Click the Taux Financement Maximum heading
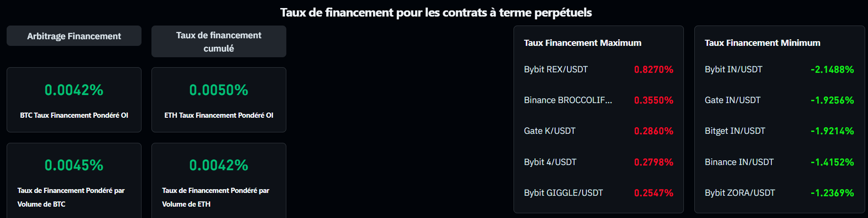This screenshot has width=868, height=218. 583,43
